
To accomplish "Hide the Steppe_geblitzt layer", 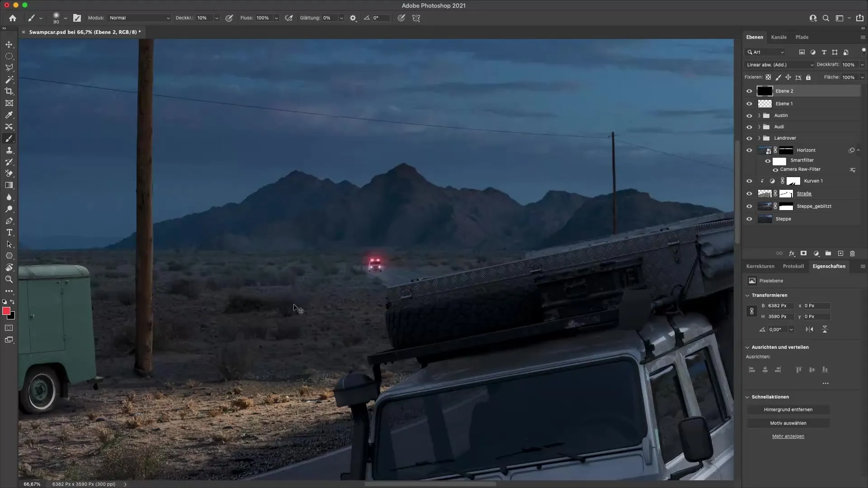I will pos(750,206).
